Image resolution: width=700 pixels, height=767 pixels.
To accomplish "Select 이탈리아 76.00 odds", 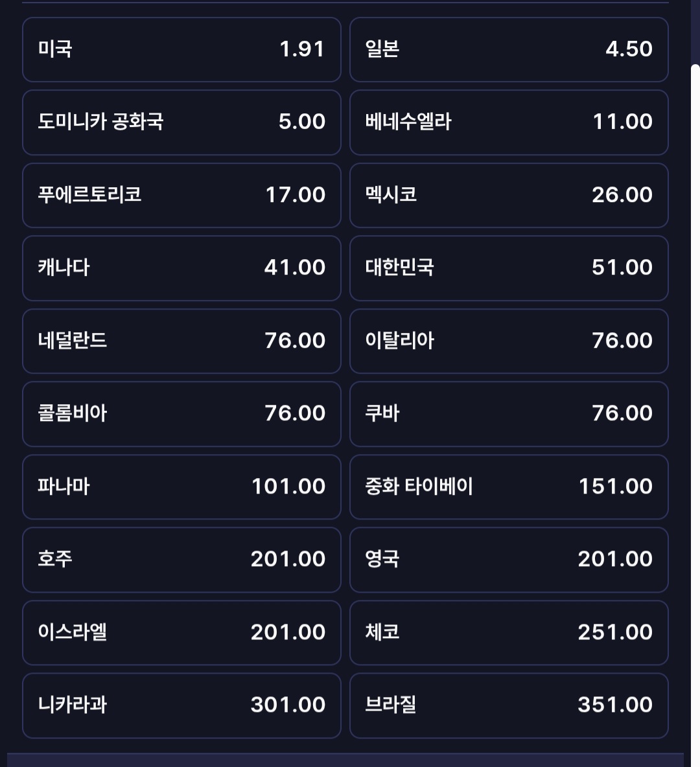I will coord(509,341).
